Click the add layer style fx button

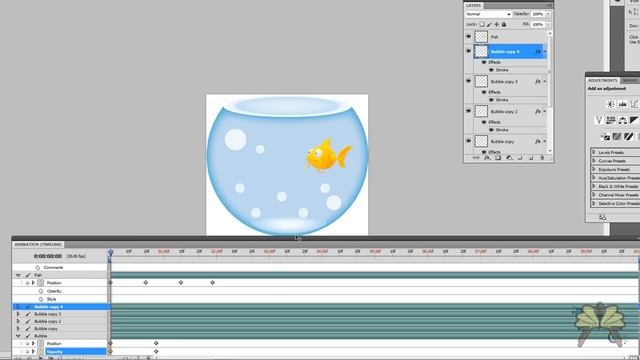pyautogui.click(x=487, y=158)
